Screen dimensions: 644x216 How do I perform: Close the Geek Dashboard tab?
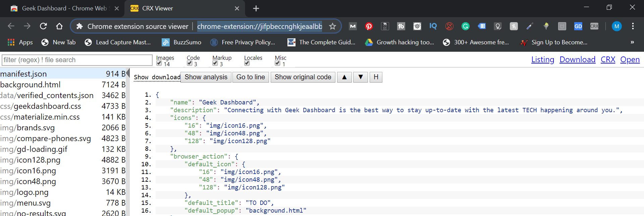pyautogui.click(x=116, y=8)
